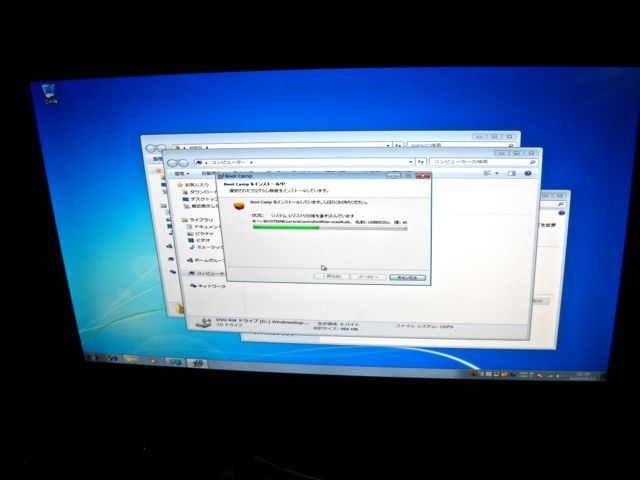
Task: Click the disabled Next button in Boot Camp
Action: pos(368,277)
